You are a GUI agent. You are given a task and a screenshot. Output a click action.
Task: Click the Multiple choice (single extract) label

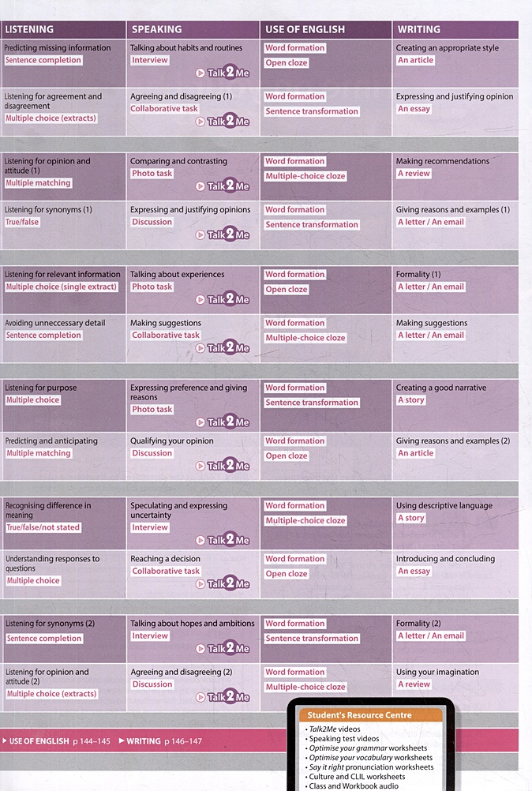[x=62, y=287]
